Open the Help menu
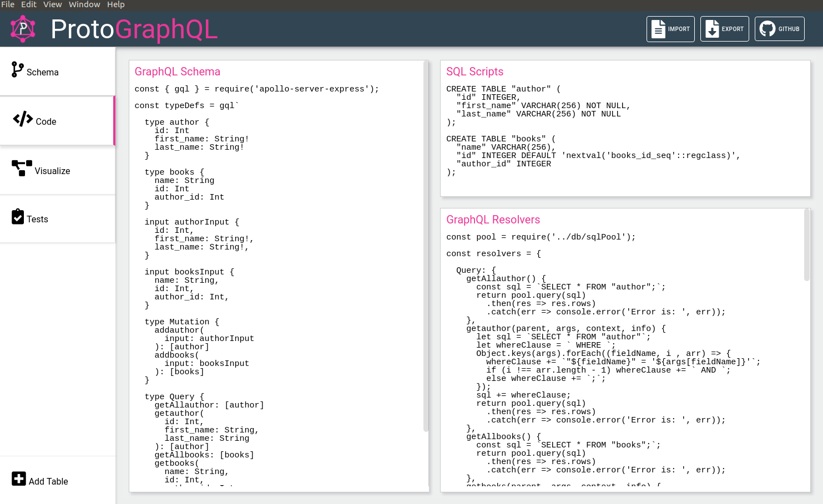Image resolution: width=823 pixels, height=504 pixels. pyautogui.click(x=116, y=4)
